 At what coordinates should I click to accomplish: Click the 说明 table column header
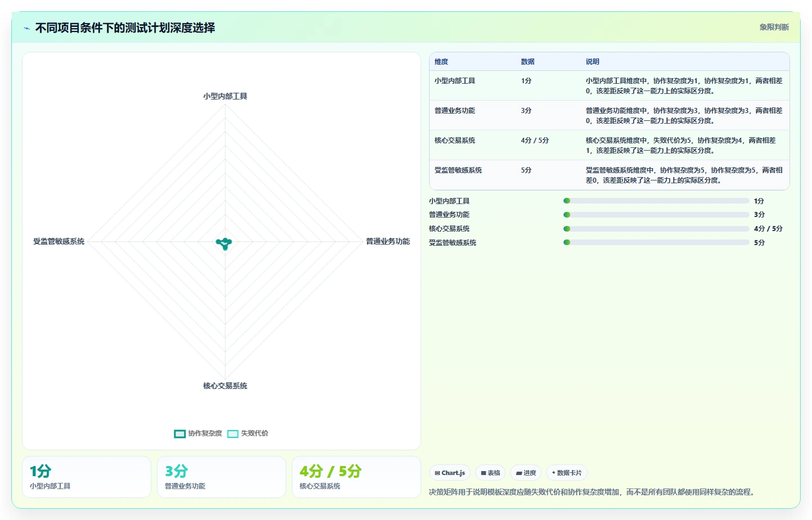coord(592,62)
